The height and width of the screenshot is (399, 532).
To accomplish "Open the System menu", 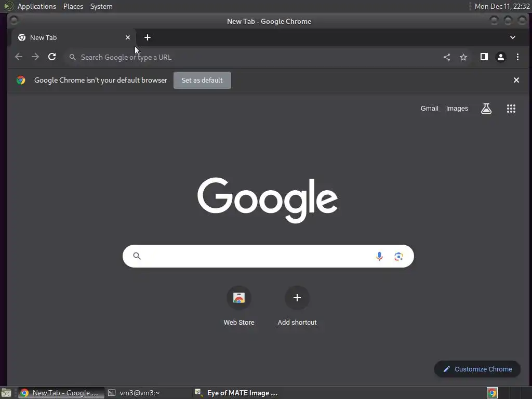I will click(101, 6).
